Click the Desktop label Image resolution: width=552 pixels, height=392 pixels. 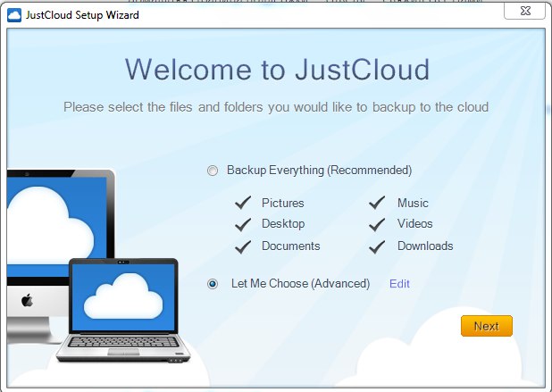click(283, 224)
